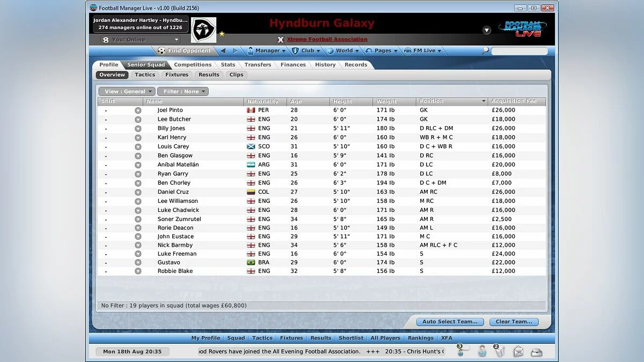Screen dimensions: 644x362
Task: Click the manager chat icon with badge 3
Action: click(463, 351)
